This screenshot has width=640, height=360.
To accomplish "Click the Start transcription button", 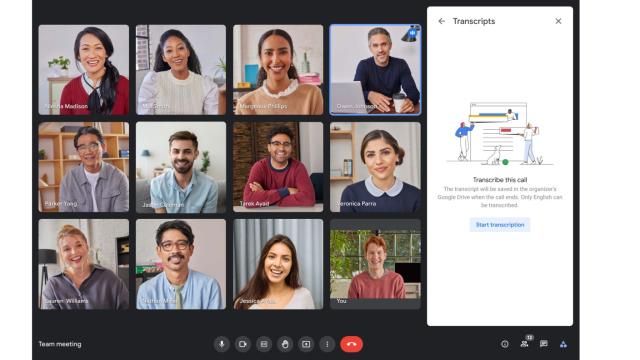I will point(500,225).
